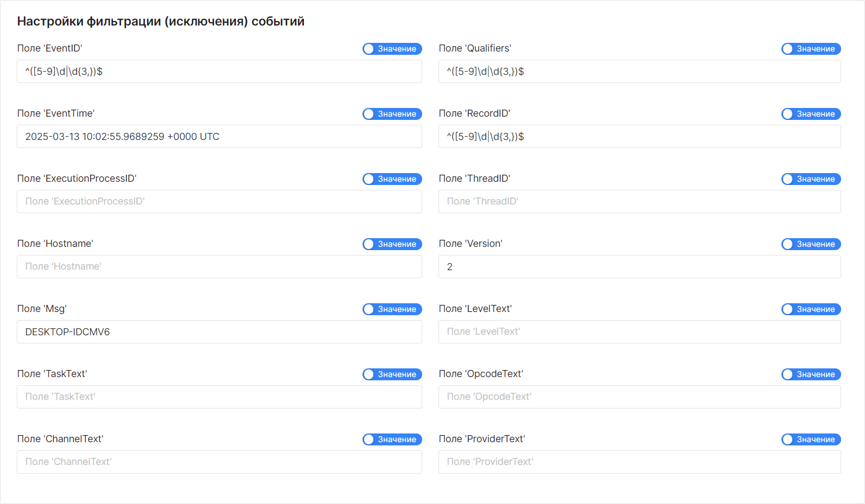Focus the Version input field showing 2
The height and width of the screenshot is (504, 865).
639,267
